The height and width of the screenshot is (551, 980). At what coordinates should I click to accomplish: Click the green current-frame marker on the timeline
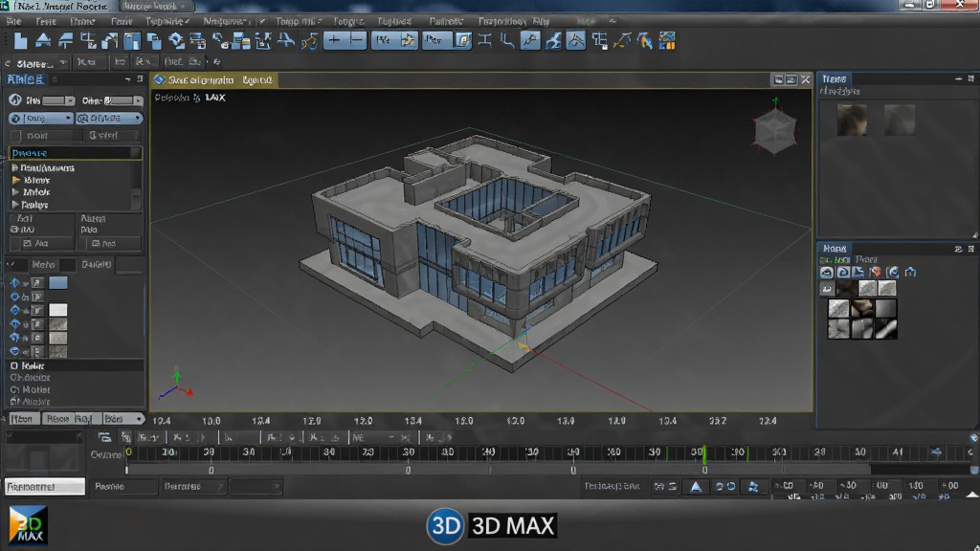704,454
